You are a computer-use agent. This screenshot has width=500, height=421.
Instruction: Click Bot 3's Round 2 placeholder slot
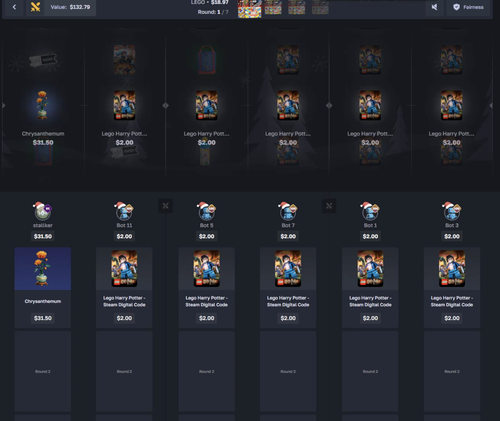pyautogui.click(x=452, y=371)
